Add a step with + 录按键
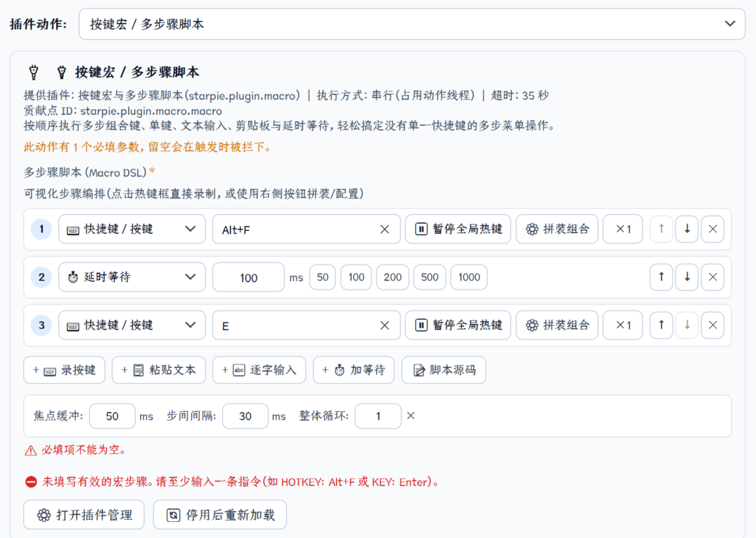 64,370
